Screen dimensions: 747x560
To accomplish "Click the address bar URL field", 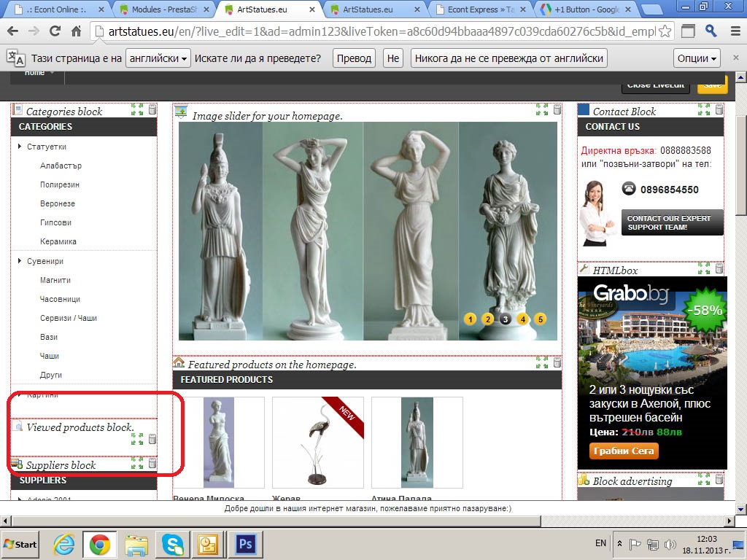I will 381,31.
